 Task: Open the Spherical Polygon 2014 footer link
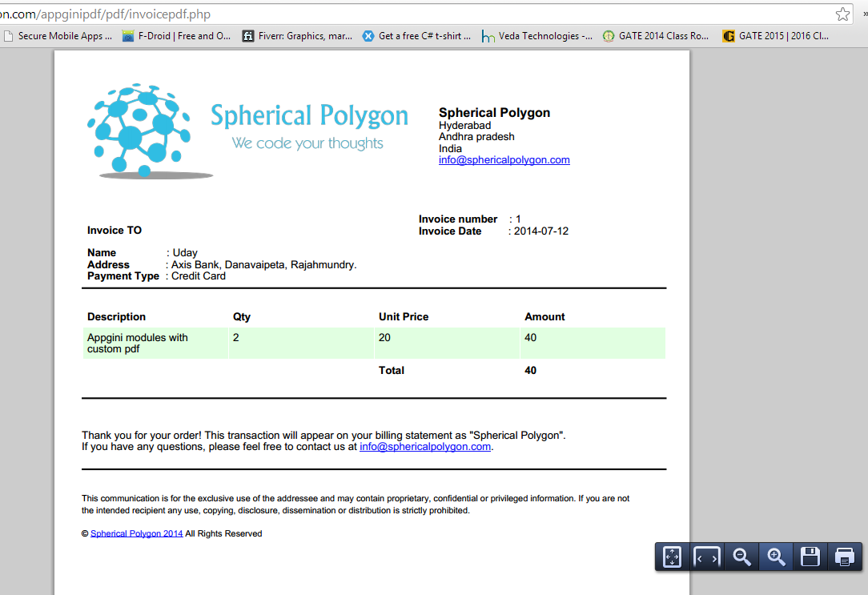137,533
